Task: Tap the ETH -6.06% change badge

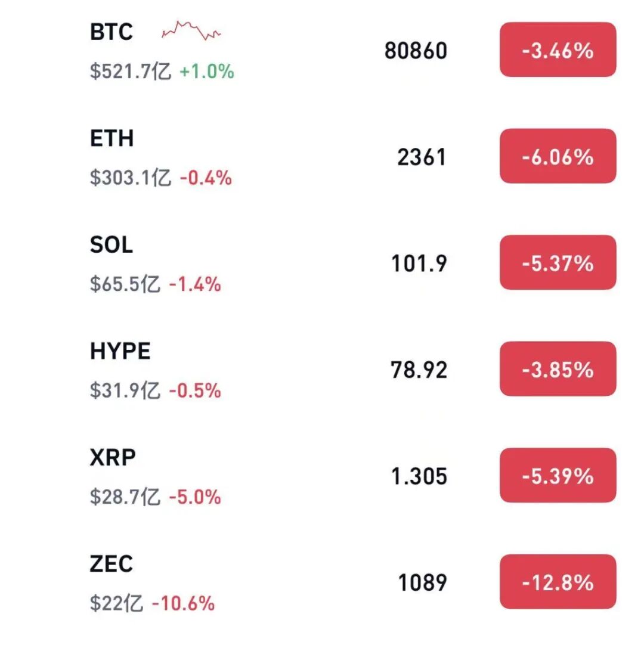Action: click(558, 156)
